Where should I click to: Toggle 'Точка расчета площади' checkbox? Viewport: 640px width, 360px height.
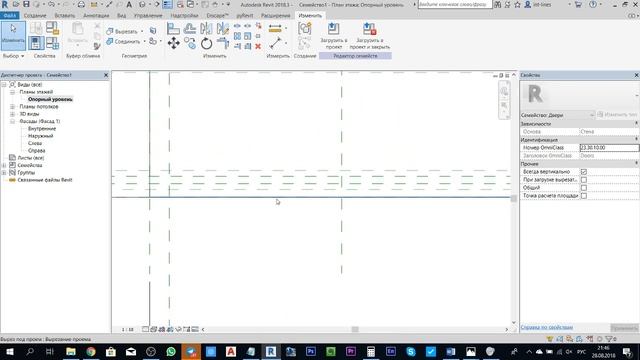(584, 196)
